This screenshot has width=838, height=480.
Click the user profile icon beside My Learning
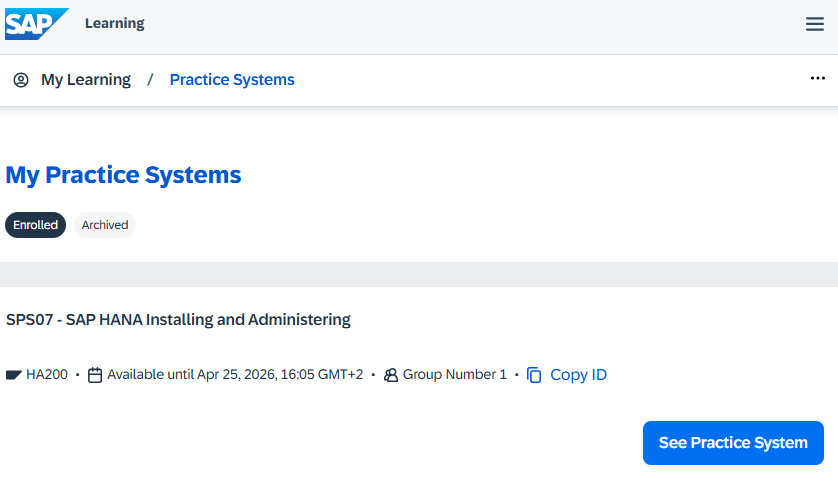click(21, 80)
